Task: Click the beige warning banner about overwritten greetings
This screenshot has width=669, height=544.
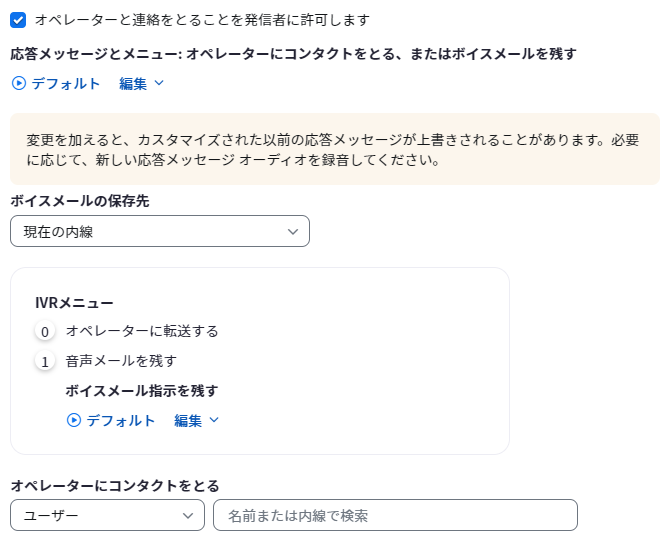Action: (335, 149)
